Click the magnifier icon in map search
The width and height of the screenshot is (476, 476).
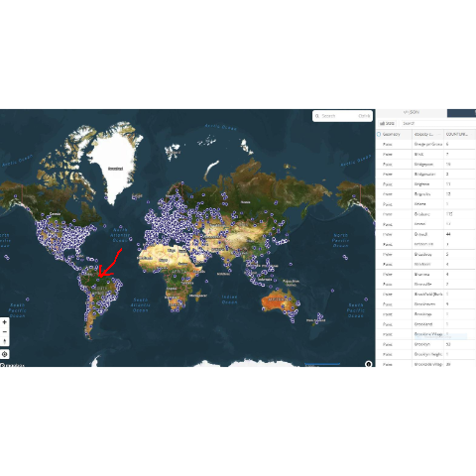[317, 116]
